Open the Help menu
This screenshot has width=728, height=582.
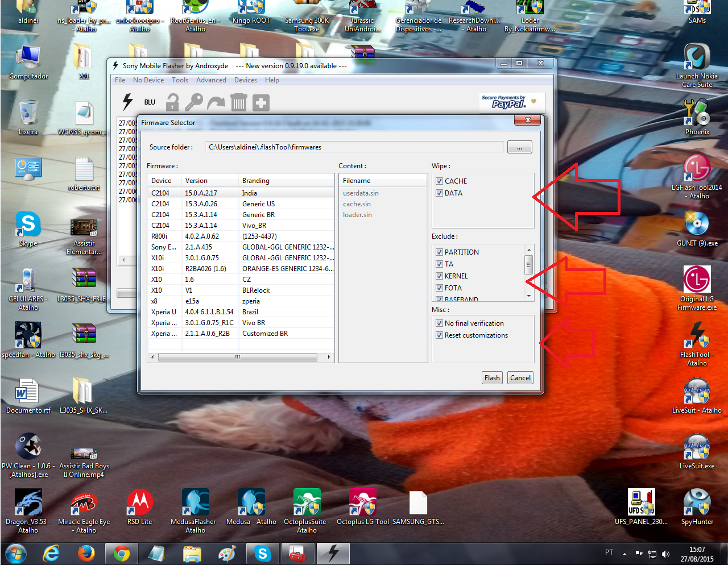point(272,80)
